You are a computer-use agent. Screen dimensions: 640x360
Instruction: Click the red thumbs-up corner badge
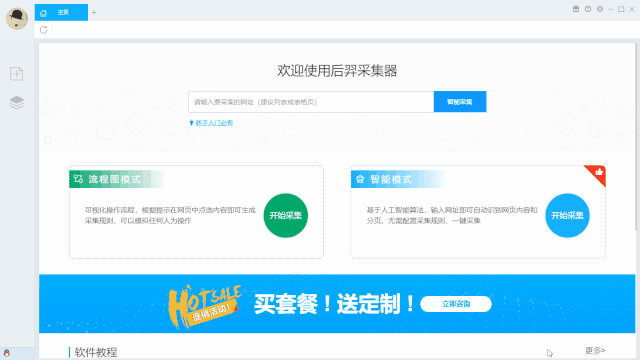[597, 174]
